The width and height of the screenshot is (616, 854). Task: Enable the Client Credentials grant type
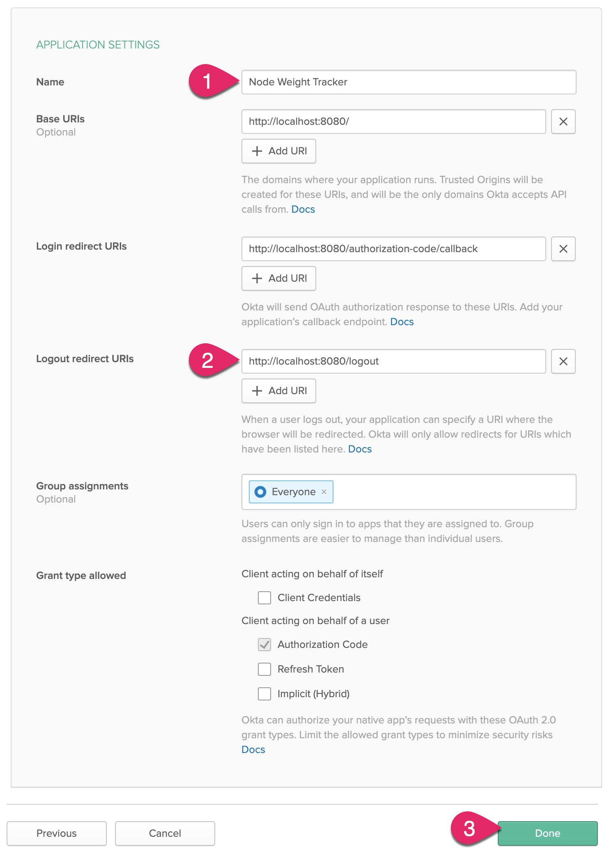point(264,598)
